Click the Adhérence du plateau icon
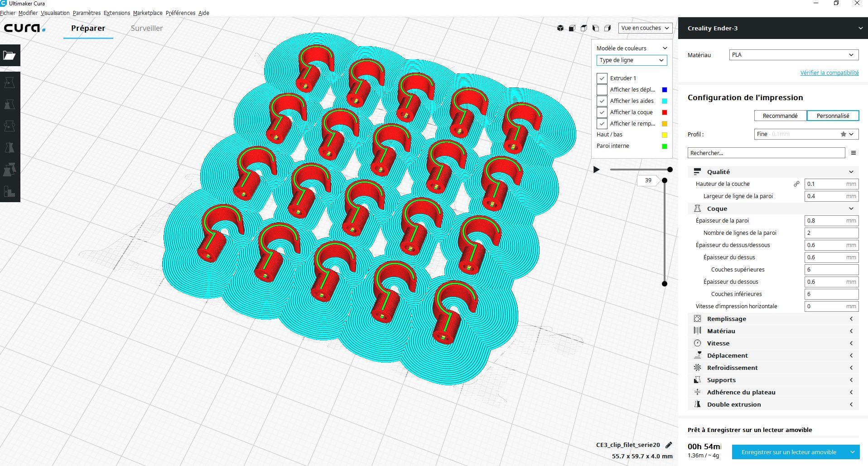 [x=698, y=392]
